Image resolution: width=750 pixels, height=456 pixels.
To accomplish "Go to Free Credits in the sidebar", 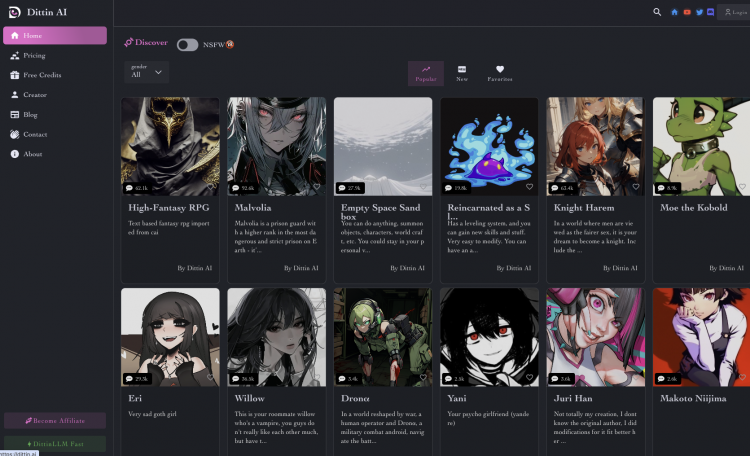I will click(x=42, y=75).
